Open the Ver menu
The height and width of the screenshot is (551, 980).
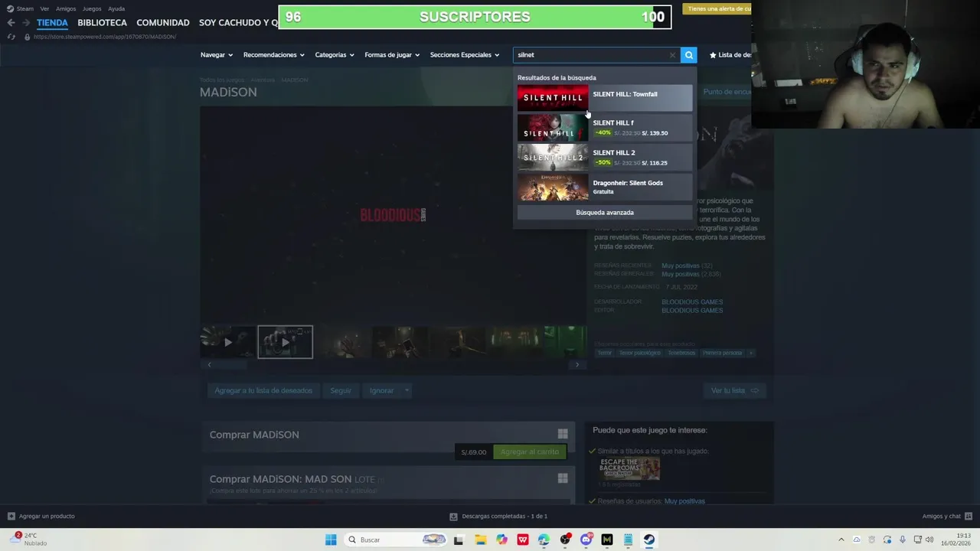pos(44,8)
